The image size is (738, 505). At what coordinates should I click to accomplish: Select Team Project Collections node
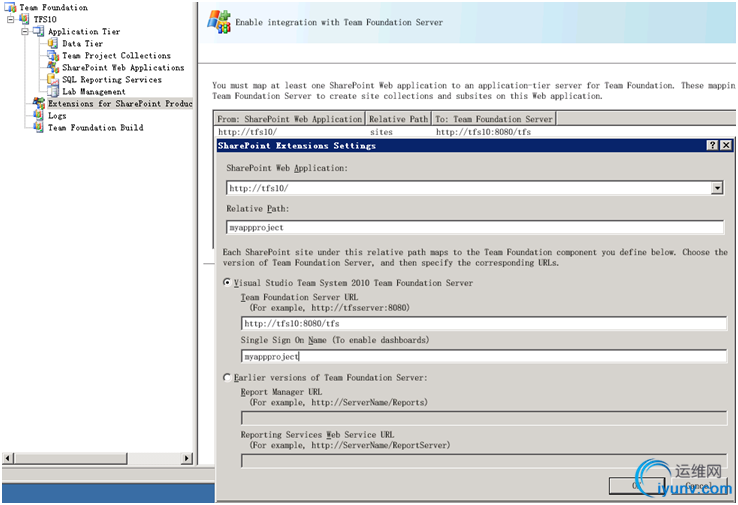pyautogui.click(x=116, y=56)
